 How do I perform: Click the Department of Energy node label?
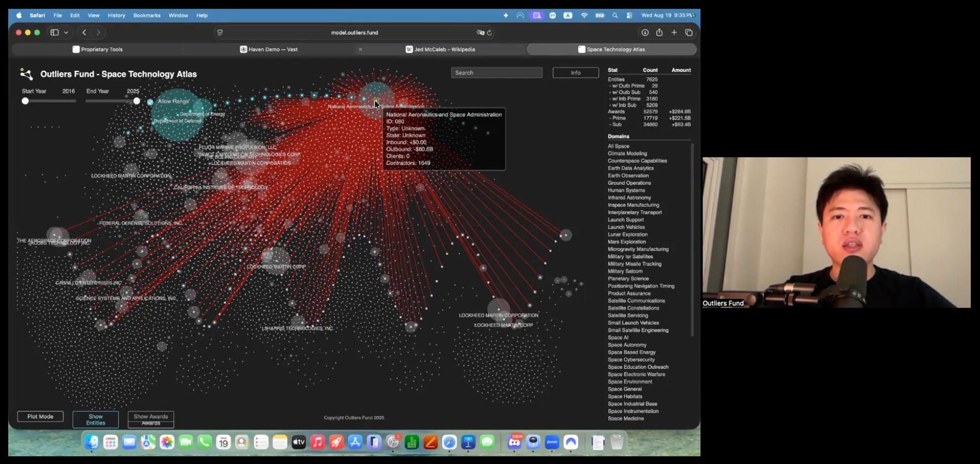(202, 114)
